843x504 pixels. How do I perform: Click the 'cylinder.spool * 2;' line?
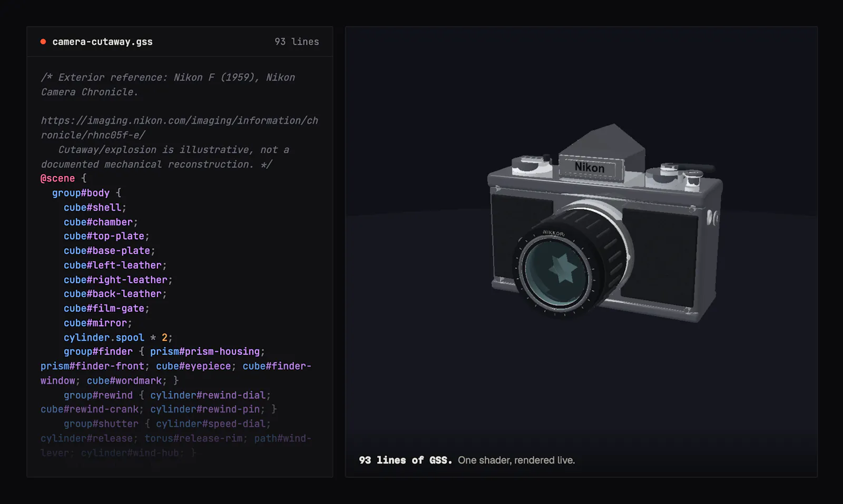tap(118, 338)
